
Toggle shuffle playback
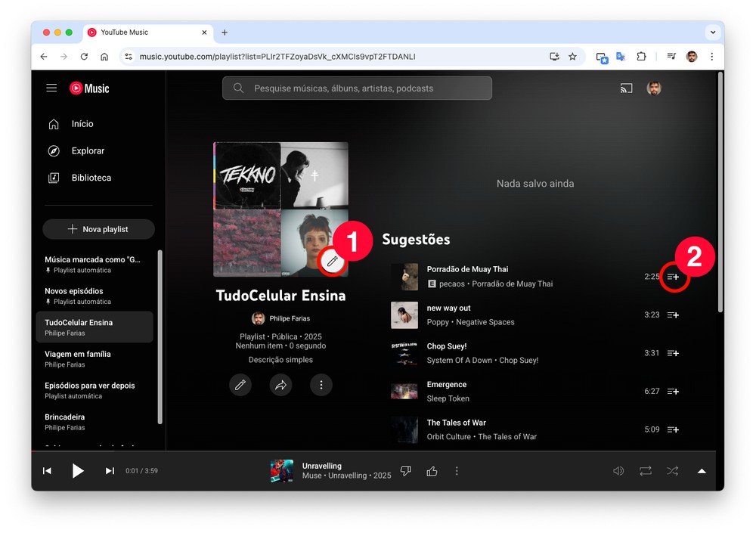pos(672,471)
